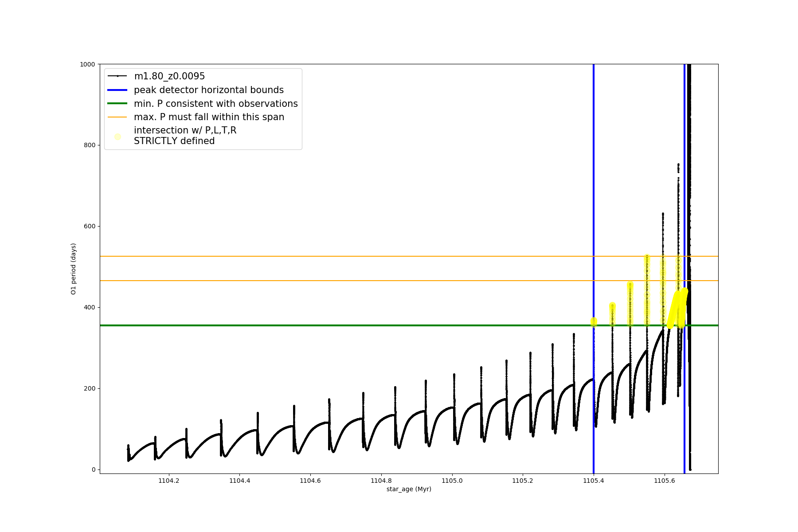798x532 pixels.
Task: Click the blue line sample in the legend
Action: point(117,90)
